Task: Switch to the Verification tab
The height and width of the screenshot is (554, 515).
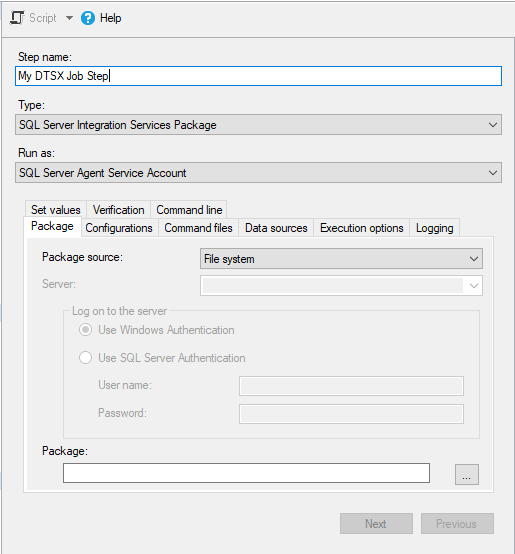Action: pos(119,210)
